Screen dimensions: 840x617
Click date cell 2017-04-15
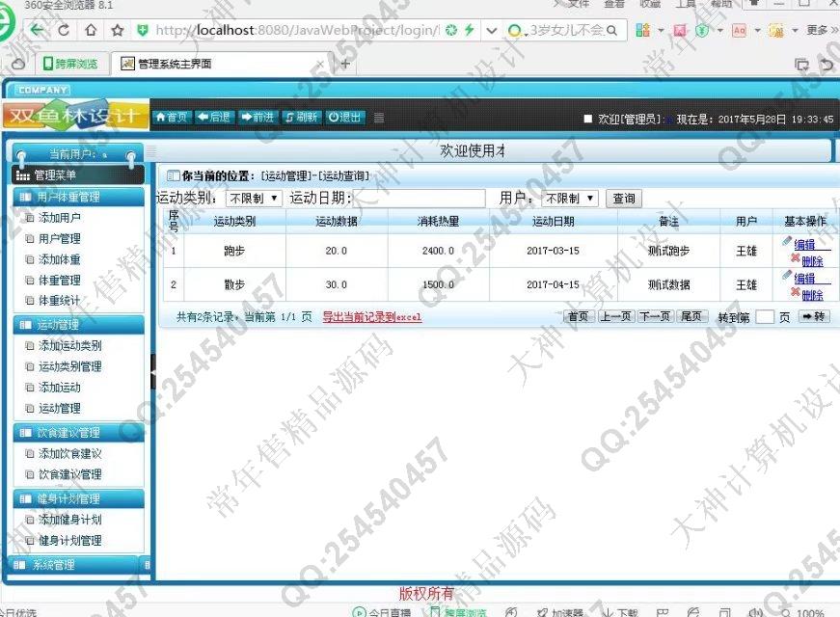pyautogui.click(x=553, y=284)
